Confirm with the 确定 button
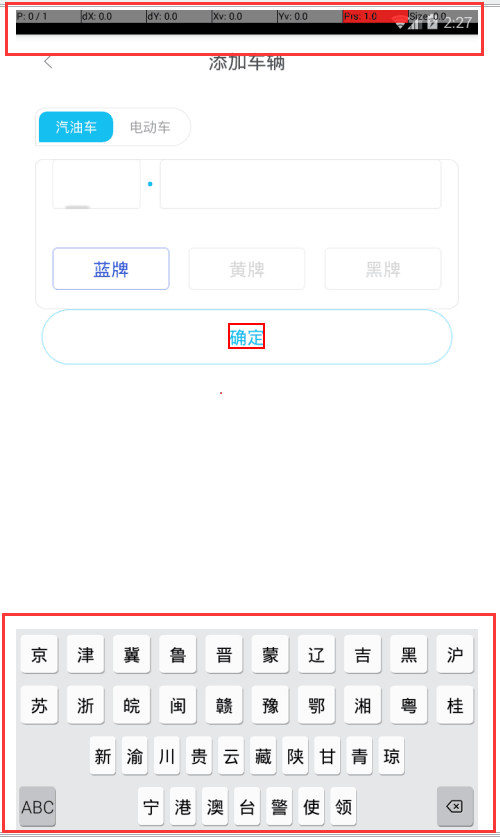 tap(247, 337)
